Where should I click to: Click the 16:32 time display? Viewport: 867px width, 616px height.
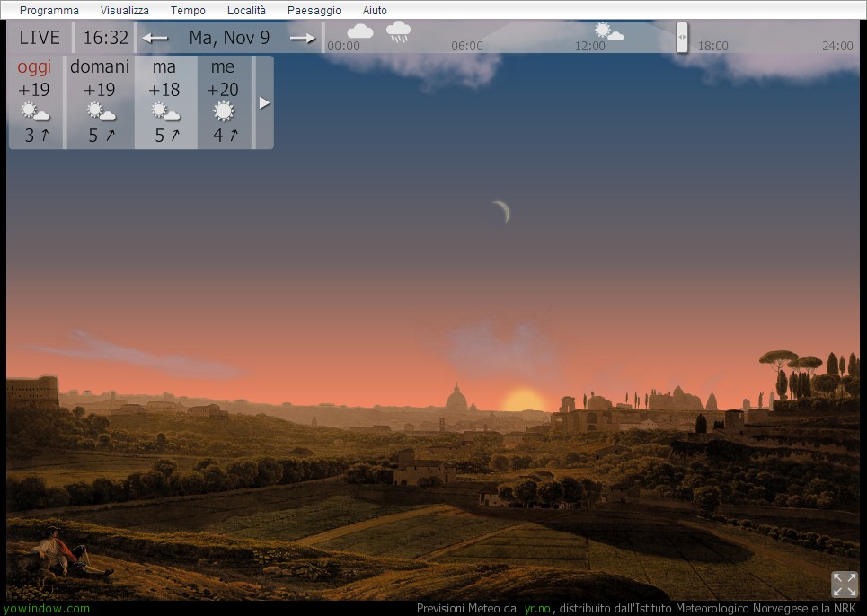tap(106, 38)
